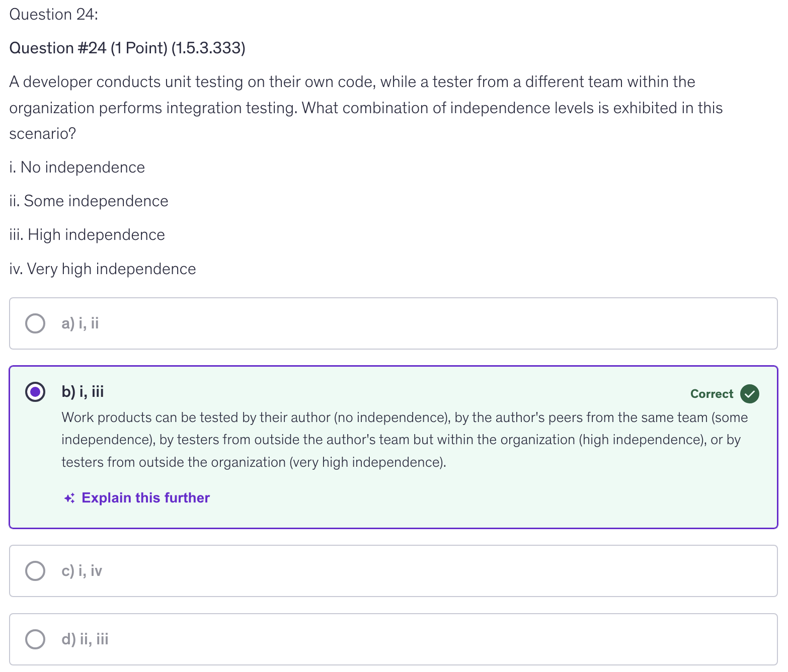Click the "iii. High independence" statement
Viewport: 788px width, 672px height.
point(88,235)
